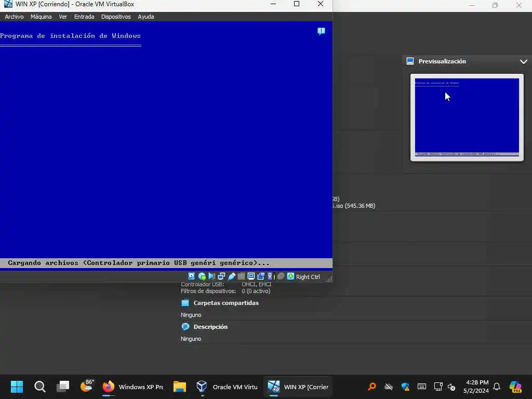This screenshot has height=399, width=532.
Task: Switch to Firefox Windows XP taskbar item
Action: point(132,387)
